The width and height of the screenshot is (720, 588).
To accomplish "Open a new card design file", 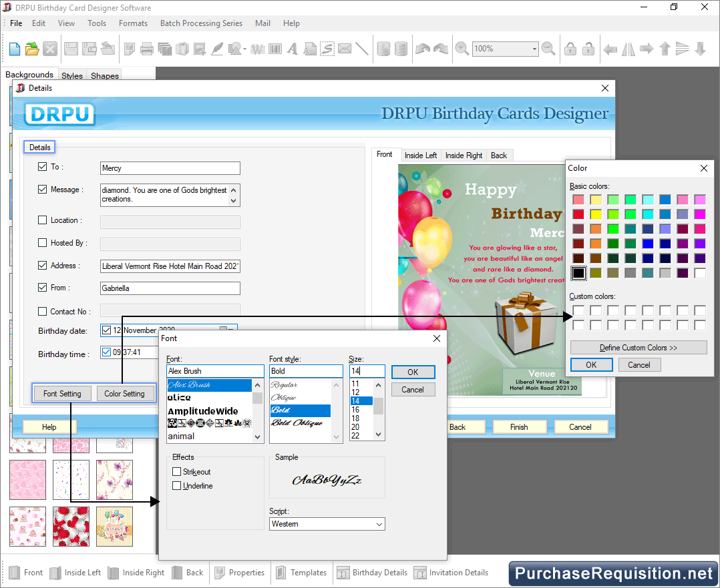I will [14, 48].
